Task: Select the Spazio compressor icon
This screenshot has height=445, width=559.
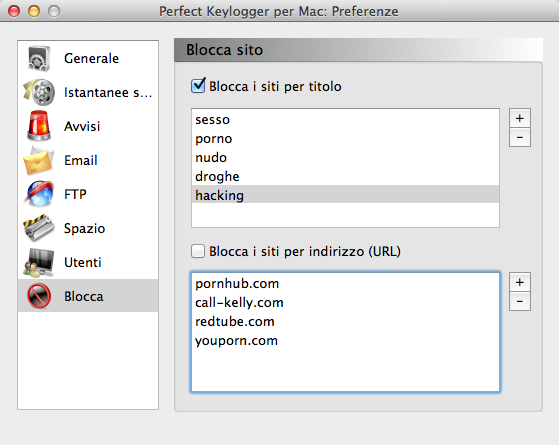Action: tap(39, 228)
